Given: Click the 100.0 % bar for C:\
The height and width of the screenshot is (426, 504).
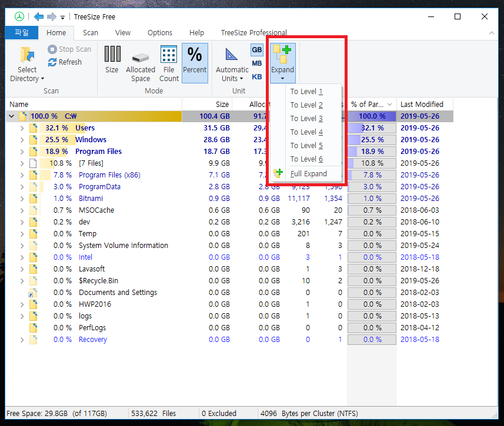Looking at the screenshot, I should click(372, 116).
